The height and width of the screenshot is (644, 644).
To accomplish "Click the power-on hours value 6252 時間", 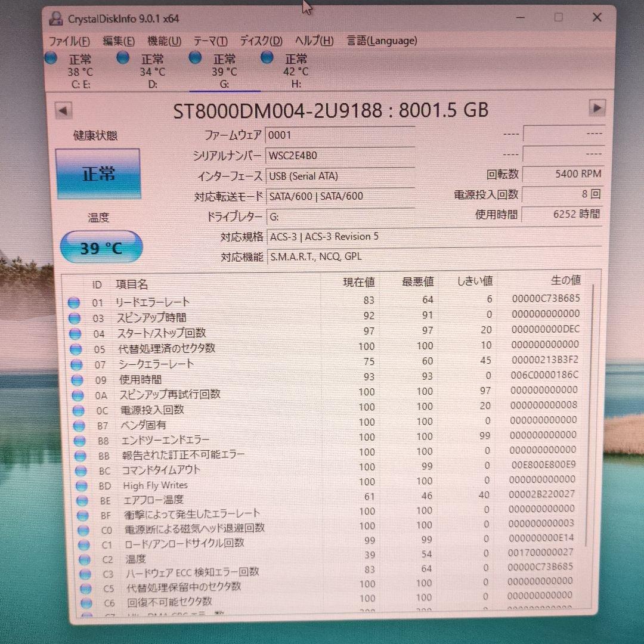I will click(562, 215).
